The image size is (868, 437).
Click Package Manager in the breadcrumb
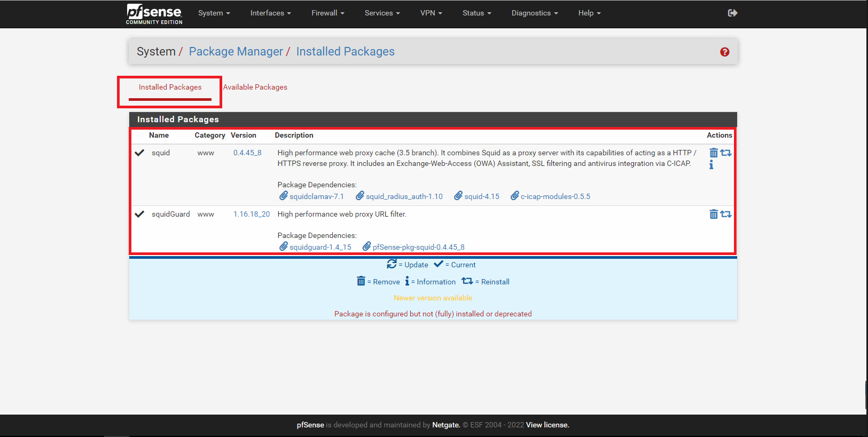click(x=236, y=52)
